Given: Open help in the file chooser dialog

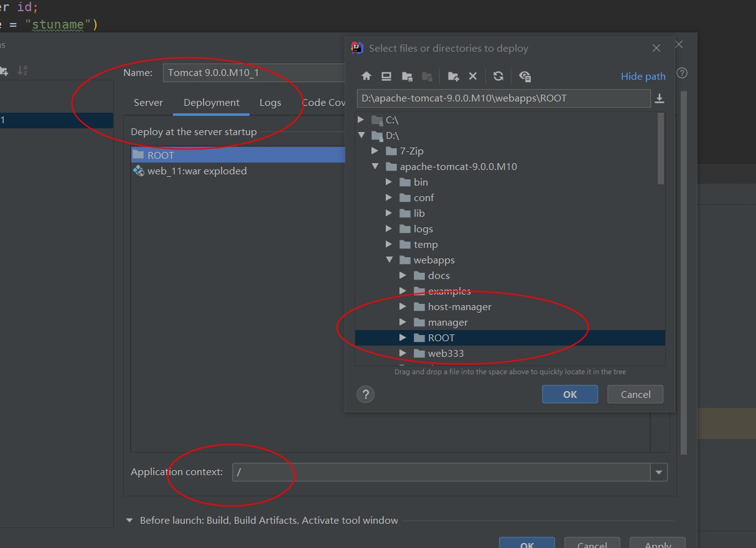Looking at the screenshot, I should click(x=365, y=394).
